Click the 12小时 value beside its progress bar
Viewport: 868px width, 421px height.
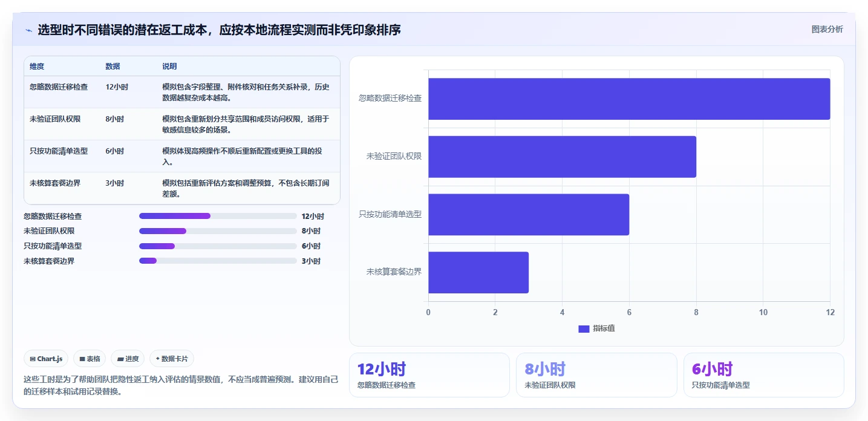tap(313, 217)
